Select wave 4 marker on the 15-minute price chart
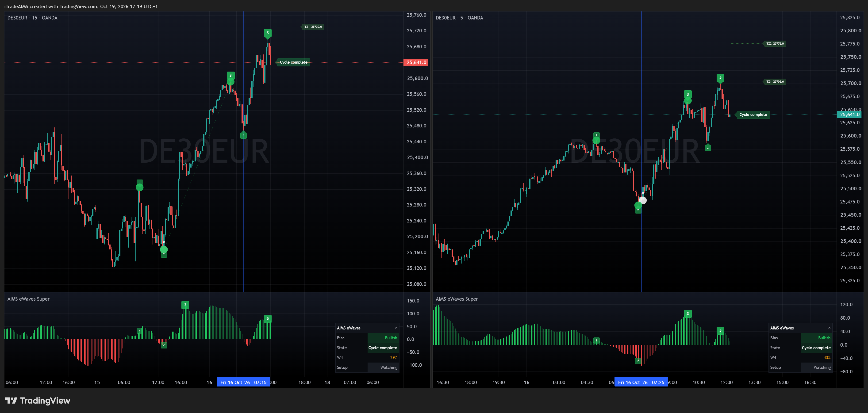The image size is (868, 413). click(243, 135)
